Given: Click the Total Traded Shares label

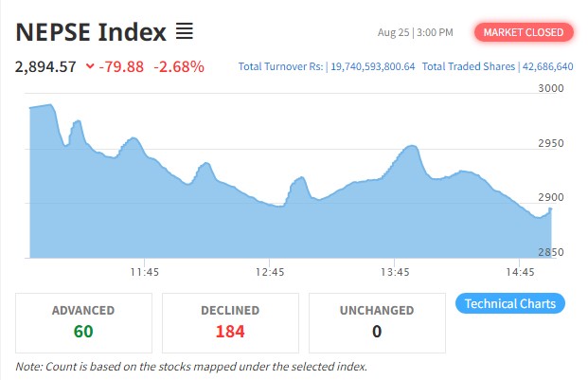Looking at the screenshot, I should (469, 67).
